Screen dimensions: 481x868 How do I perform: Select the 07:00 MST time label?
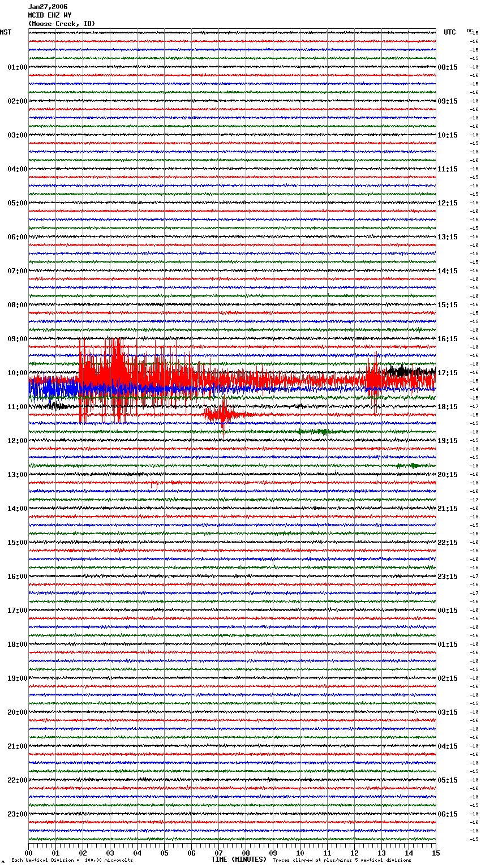tap(18, 271)
